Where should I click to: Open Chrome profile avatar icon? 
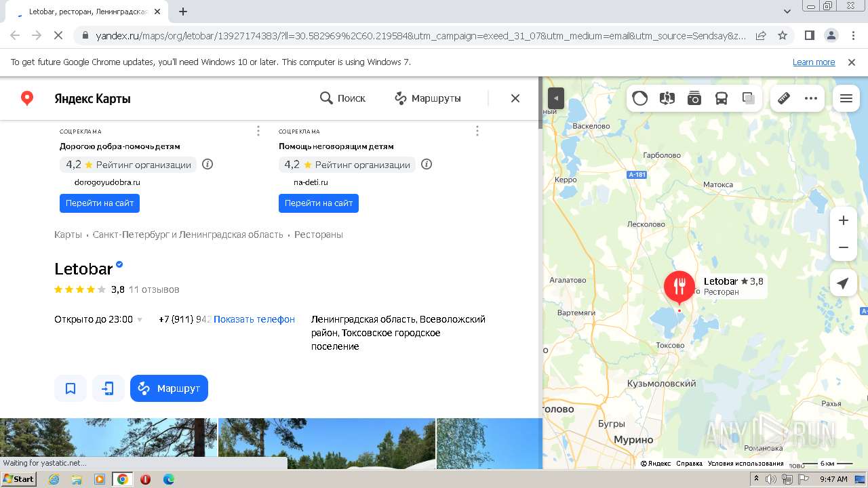point(831,35)
